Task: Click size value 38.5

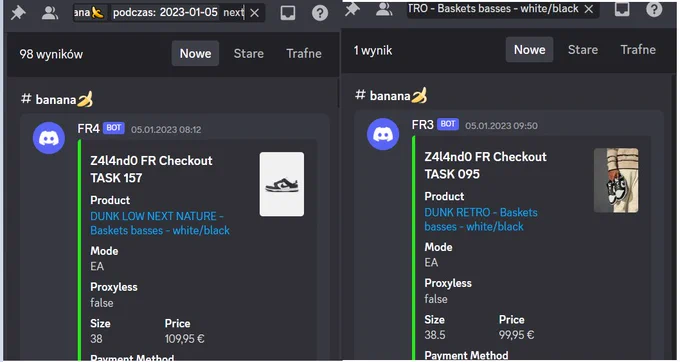Action: coord(435,335)
